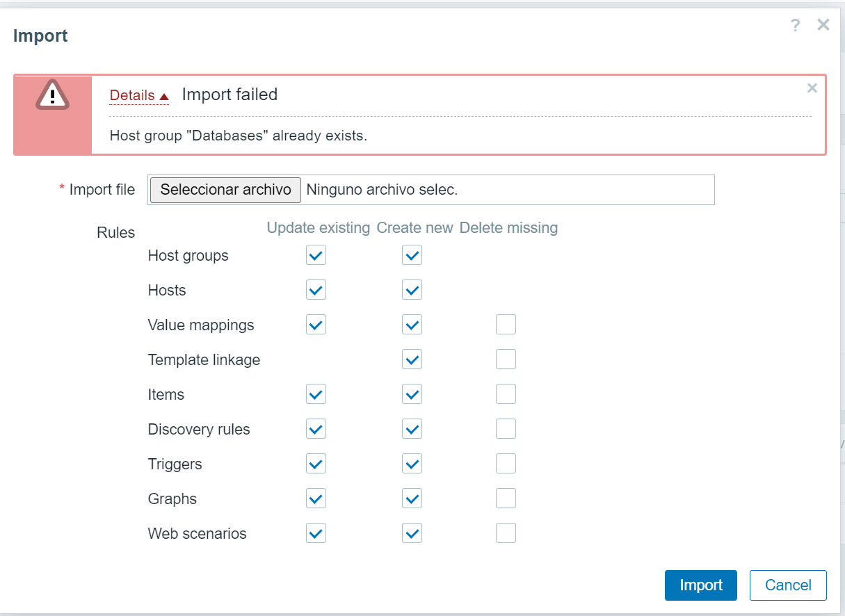Click the import file name field
845x616 pixels.
508,190
